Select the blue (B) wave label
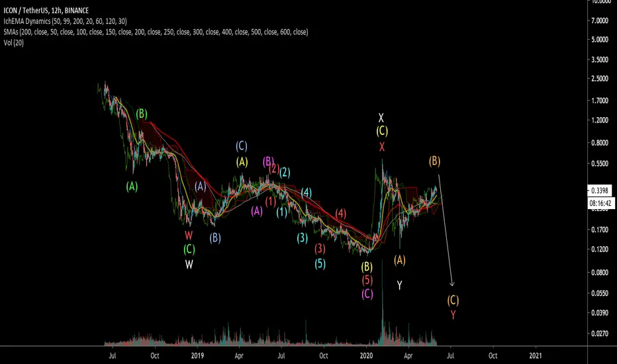The image size is (617, 364). [215, 238]
